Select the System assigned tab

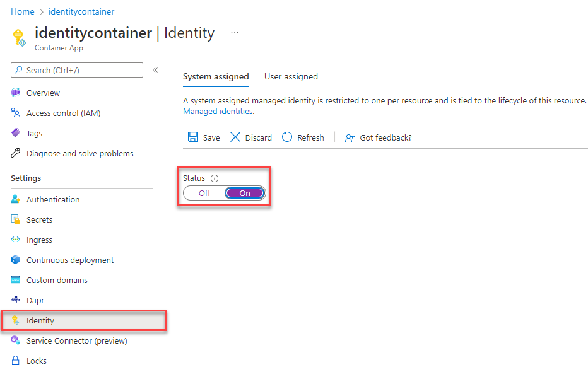coord(216,76)
